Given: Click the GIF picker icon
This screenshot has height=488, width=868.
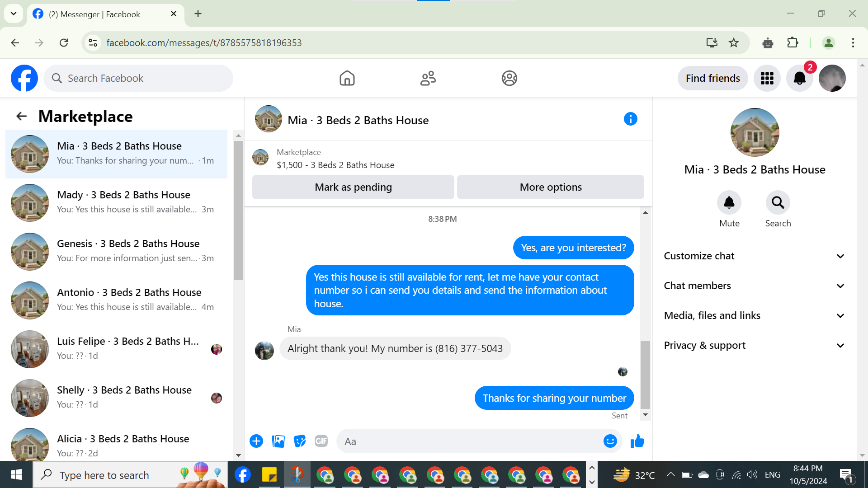Looking at the screenshot, I should (321, 441).
